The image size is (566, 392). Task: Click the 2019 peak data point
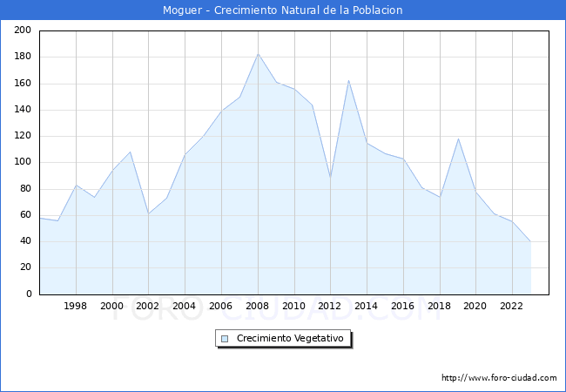pos(458,139)
